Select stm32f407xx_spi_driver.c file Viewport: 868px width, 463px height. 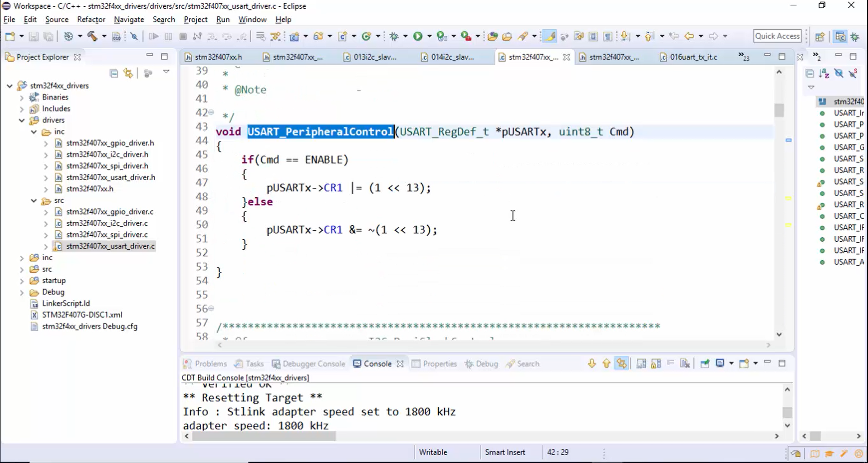[107, 234]
